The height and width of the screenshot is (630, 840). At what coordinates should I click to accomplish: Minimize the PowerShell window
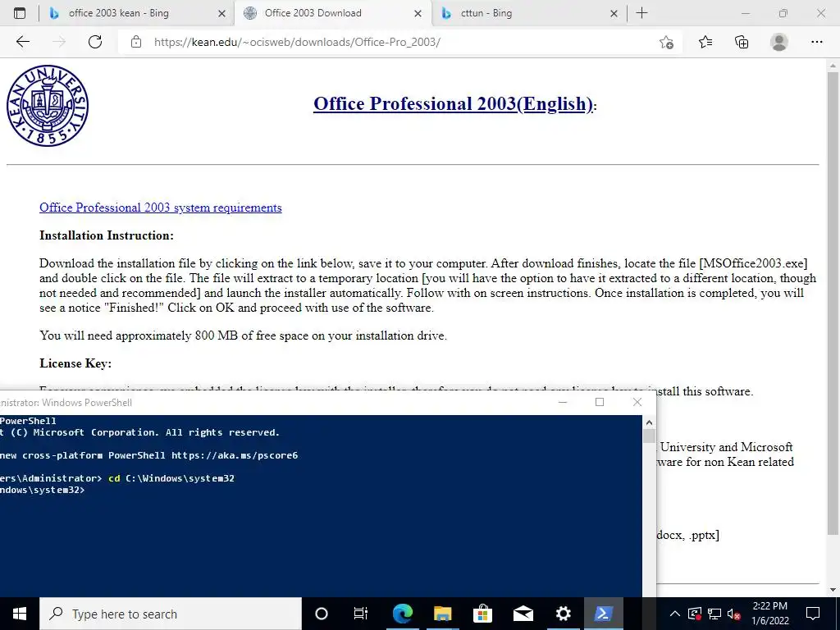pos(563,402)
